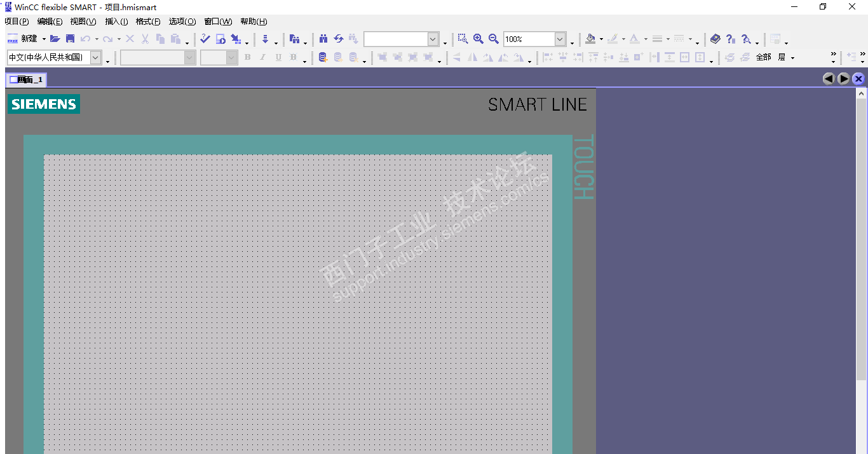
Task: Open the 格式(F) menu
Action: point(148,22)
